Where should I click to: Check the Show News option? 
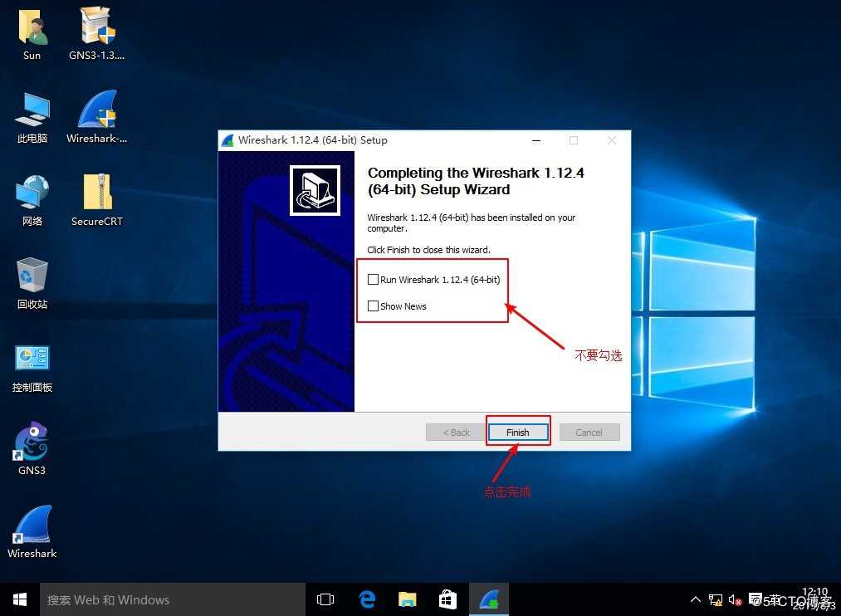[373, 306]
